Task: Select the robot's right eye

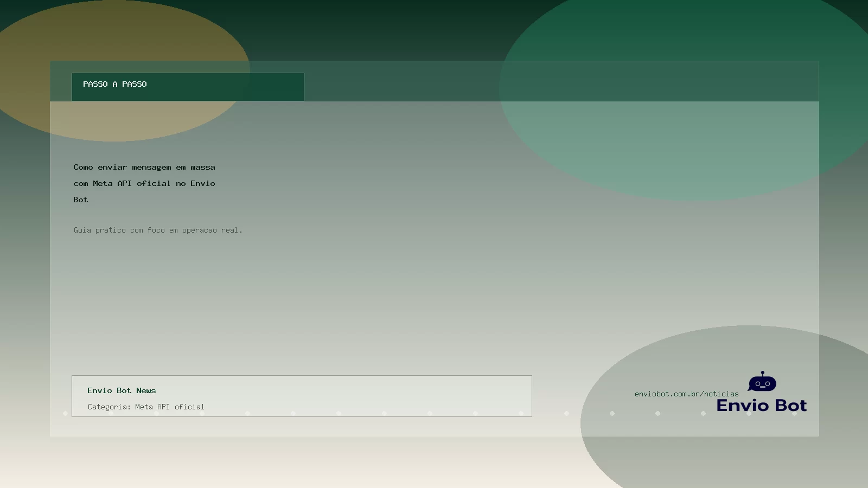Action: (768, 384)
